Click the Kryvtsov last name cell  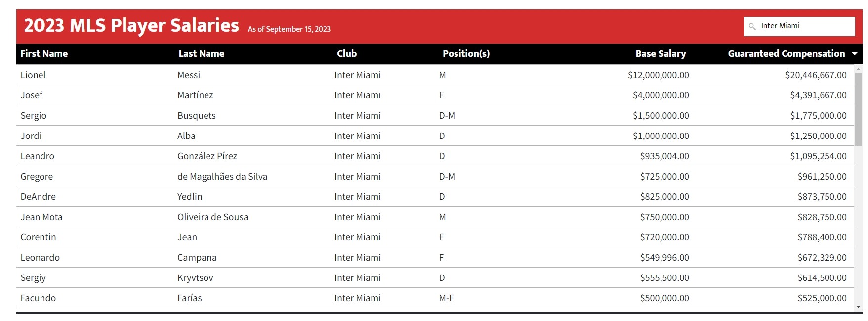pyautogui.click(x=195, y=278)
